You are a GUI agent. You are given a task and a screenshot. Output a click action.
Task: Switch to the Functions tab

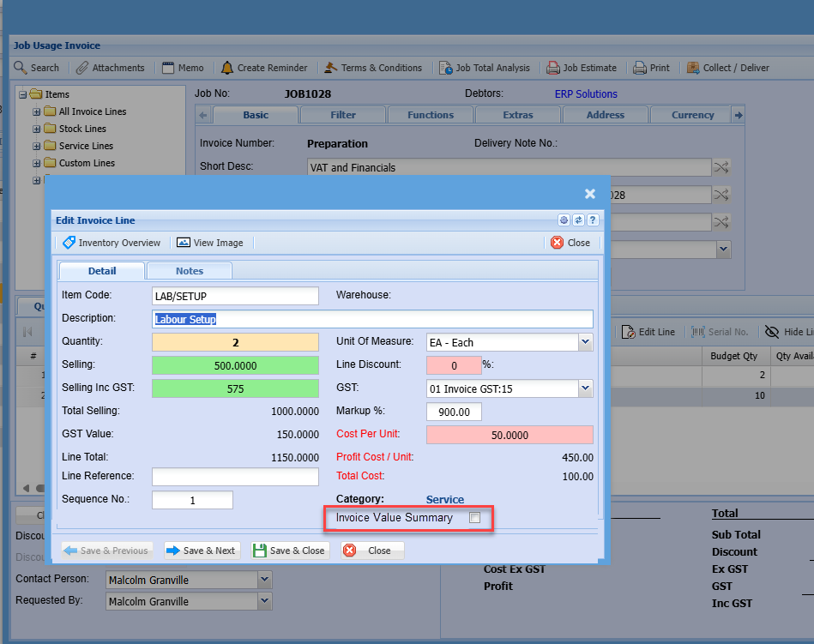click(x=431, y=115)
